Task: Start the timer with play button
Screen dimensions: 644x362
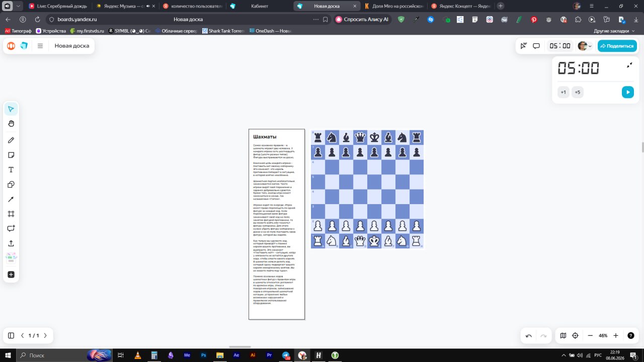Action: click(627, 92)
